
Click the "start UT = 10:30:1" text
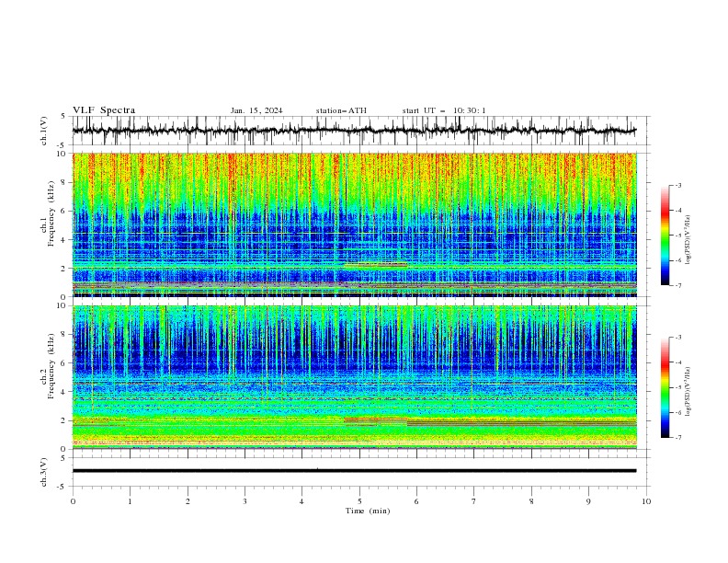click(444, 110)
